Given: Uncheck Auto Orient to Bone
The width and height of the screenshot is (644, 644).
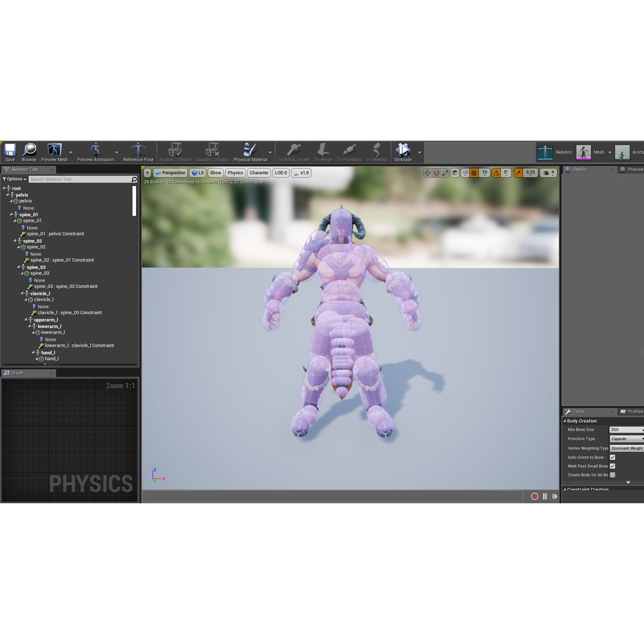Looking at the screenshot, I should coord(612,457).
